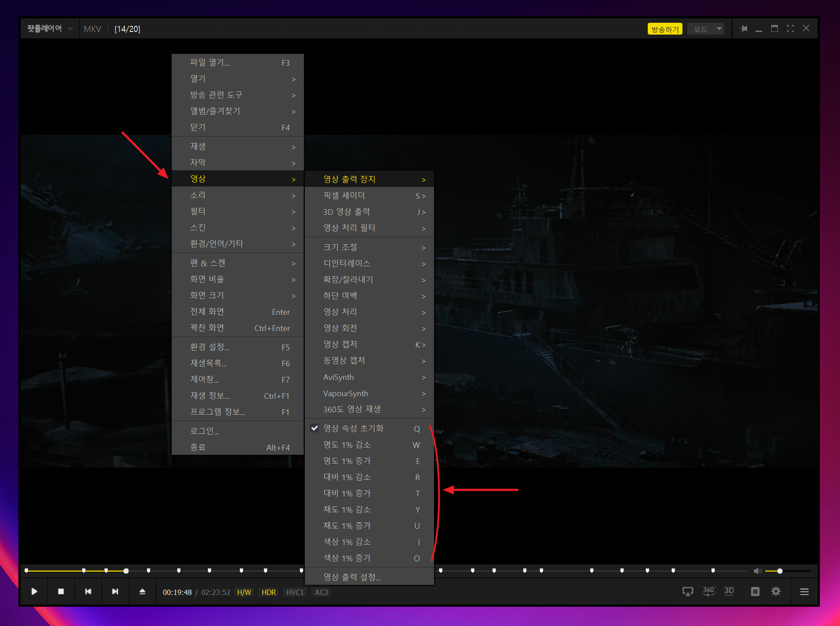Viewport: 840px width, 626px height.
Task: Open 영상 출력 설정...
Action: click(x=369, y=577)
